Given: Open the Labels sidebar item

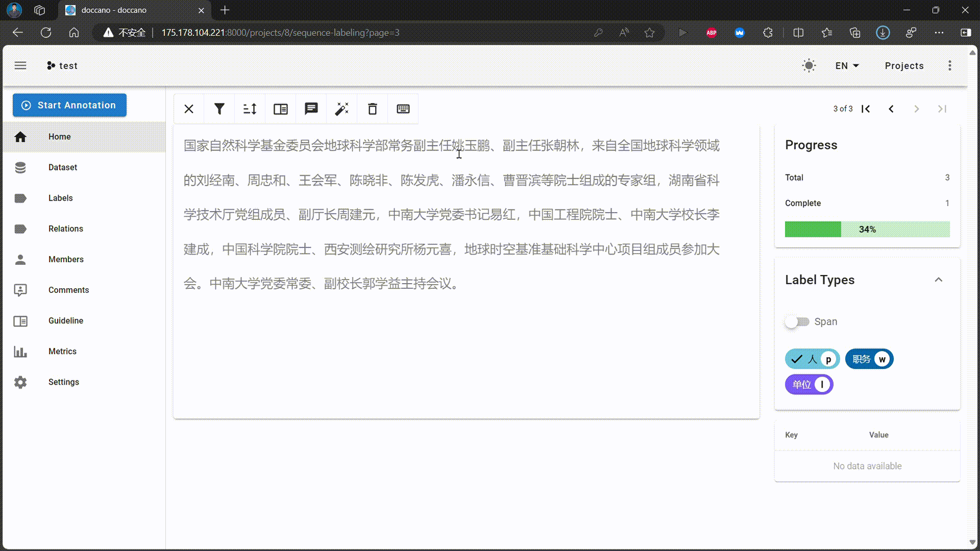Looking at the screenshot, I should coord(84,198).
